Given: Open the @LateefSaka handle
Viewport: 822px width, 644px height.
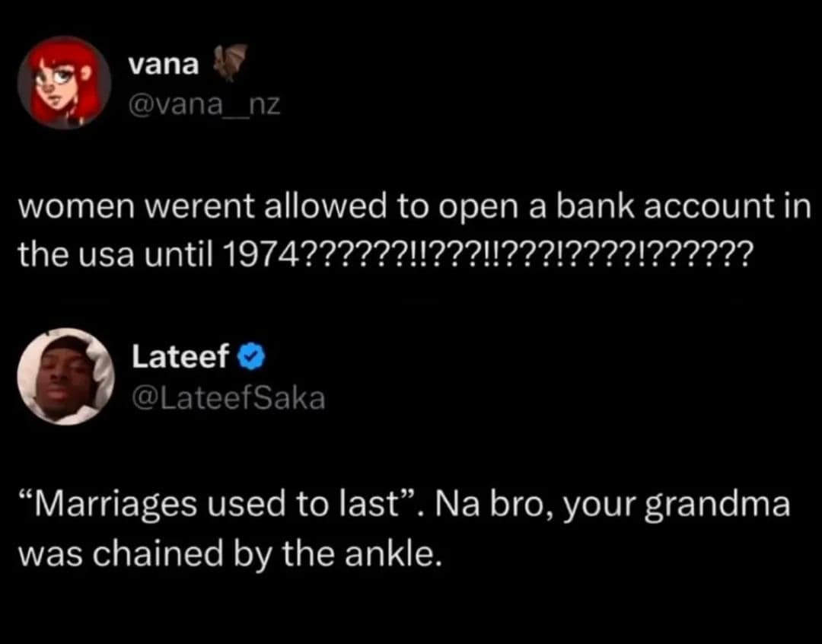Looking at the screenshot, I should tap(228, 397).
